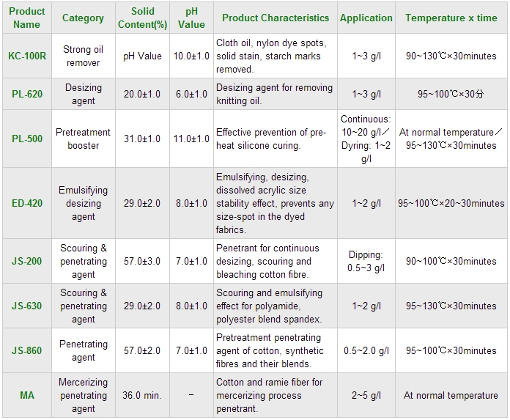
Task: Click the MA product name
Action: pos(27,395)
